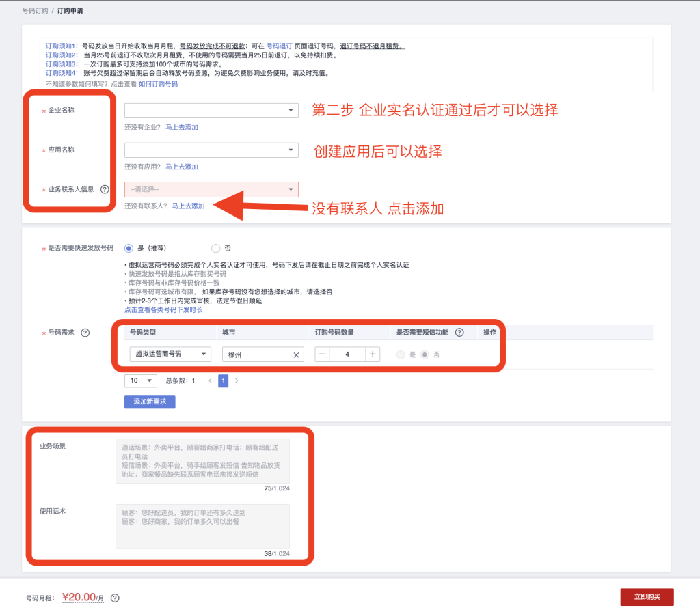
Task: Click help icon next to 号码需求
Action: pyautogui.click(x=85, y=333)
